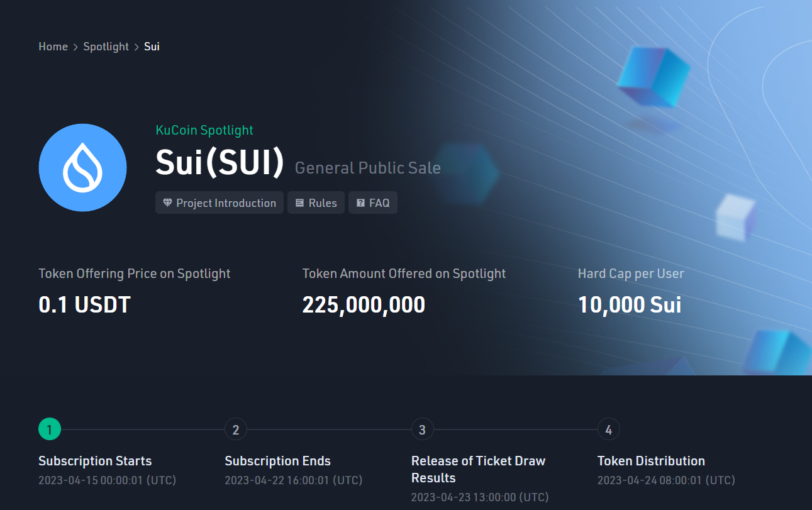Click the Sui(SUI) title heading
The width and height of the screenshot is (812, 510).
pos(220,163)
